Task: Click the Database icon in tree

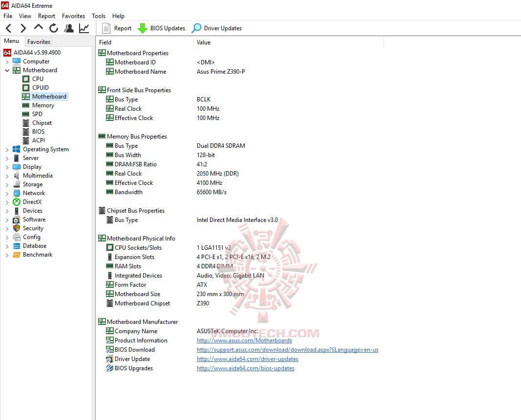Action: 16,246
